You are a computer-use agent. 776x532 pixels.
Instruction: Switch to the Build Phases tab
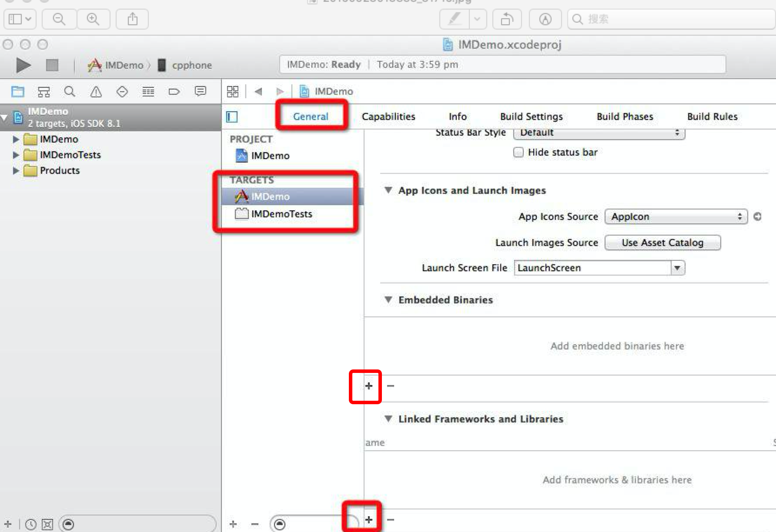coord(625,116)
